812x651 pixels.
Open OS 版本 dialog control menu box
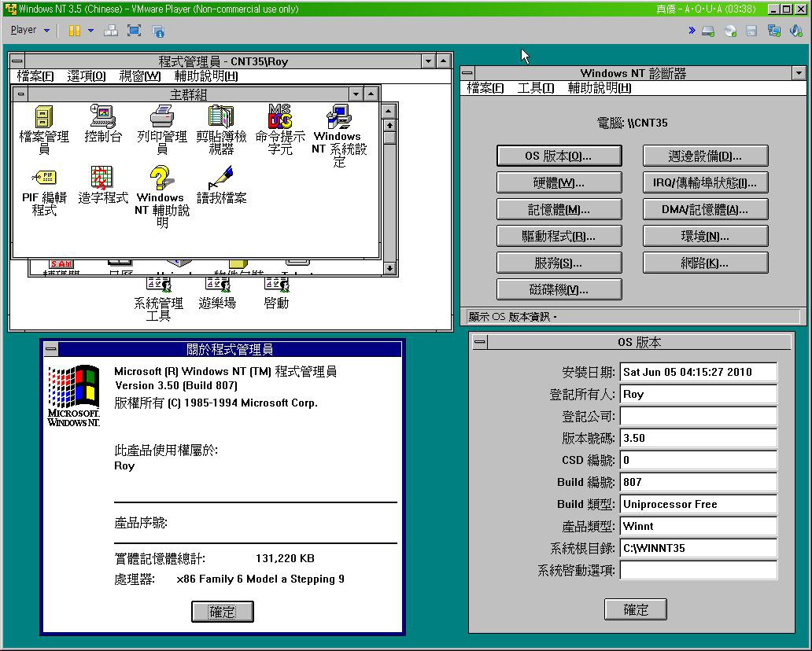(x=480, y=341)
